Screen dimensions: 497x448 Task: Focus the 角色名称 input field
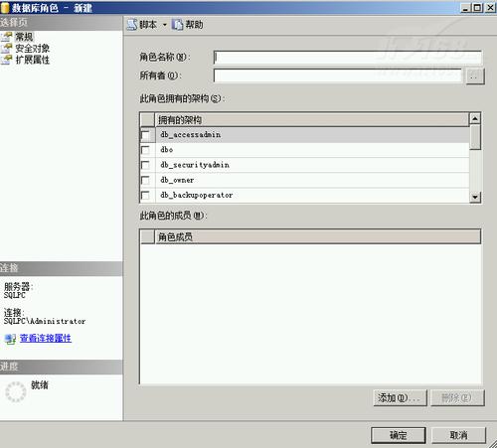tap(348, 58)
